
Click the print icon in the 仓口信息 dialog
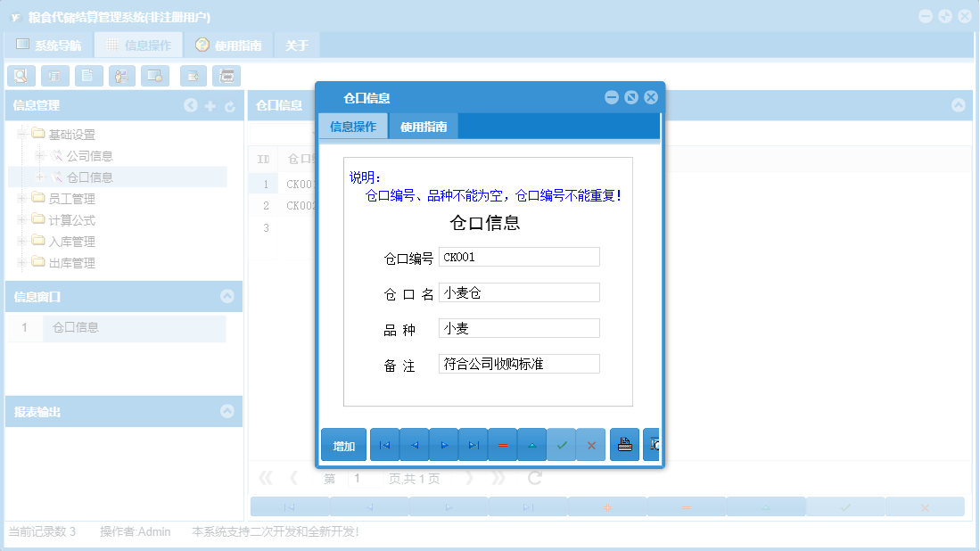pos(624,443)
